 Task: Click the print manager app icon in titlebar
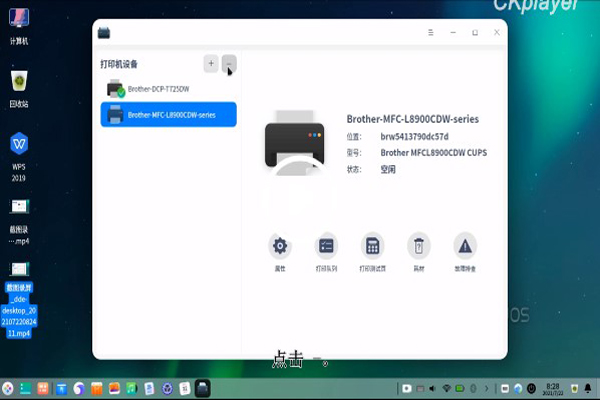pos(104,33)
